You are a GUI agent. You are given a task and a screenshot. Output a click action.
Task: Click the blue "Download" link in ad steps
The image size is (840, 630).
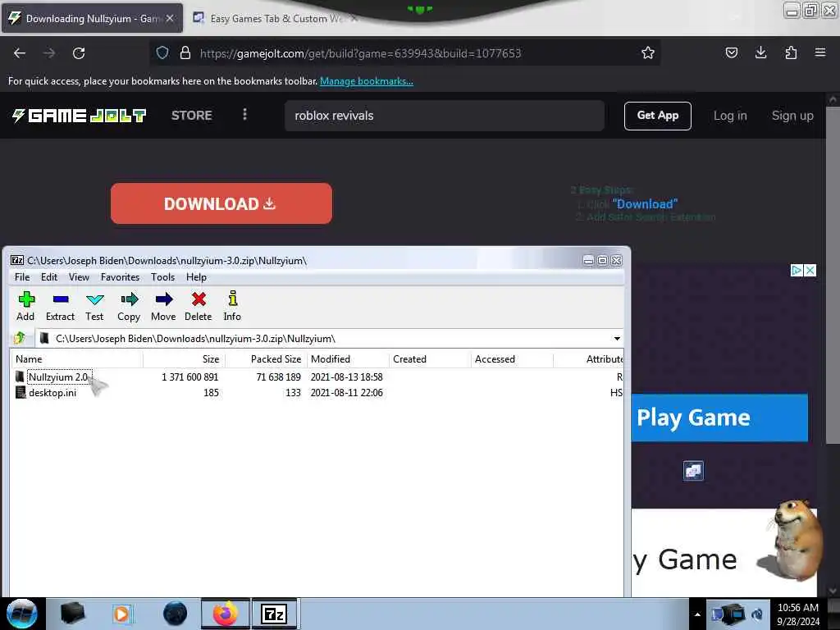coord(645,204)
